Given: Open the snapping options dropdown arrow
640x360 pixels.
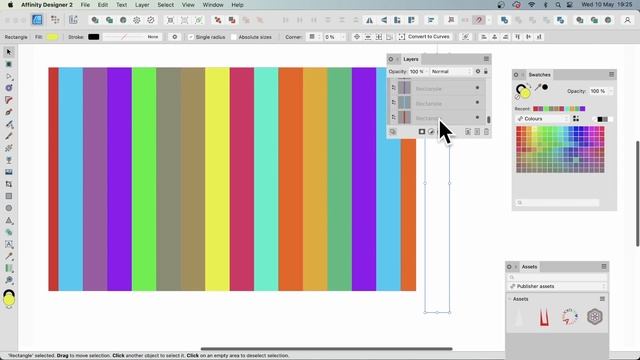Looking at the screenshot, I should [489, 20].
